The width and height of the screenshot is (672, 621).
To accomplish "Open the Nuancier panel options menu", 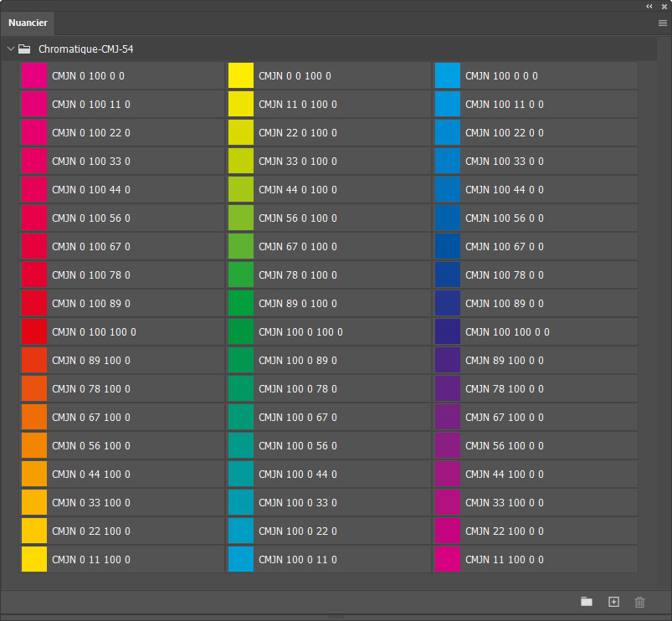I will point(662,23).
